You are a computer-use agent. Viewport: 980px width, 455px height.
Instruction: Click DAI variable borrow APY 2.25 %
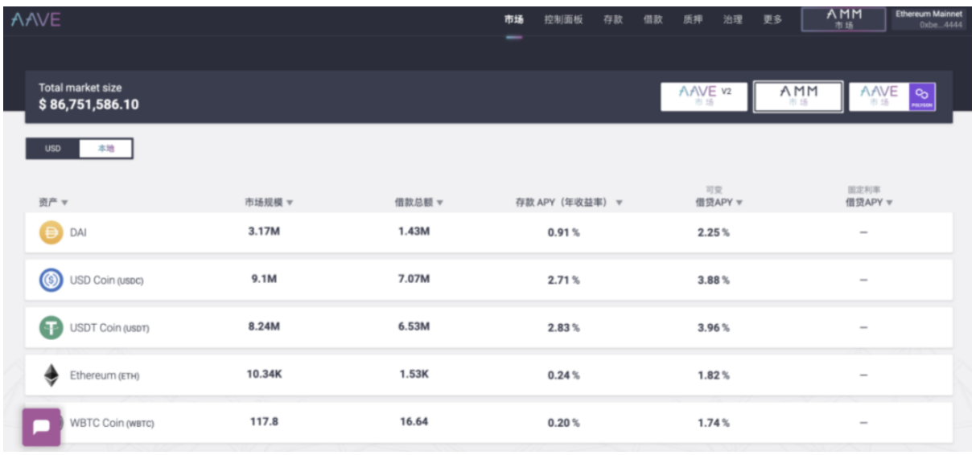coord(714,232)
